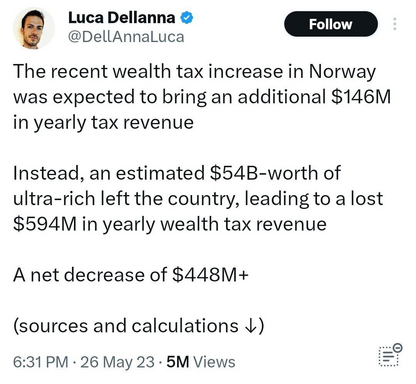Open the 5M view count
The height and width of the screenshot is (384, 416).
178,362
